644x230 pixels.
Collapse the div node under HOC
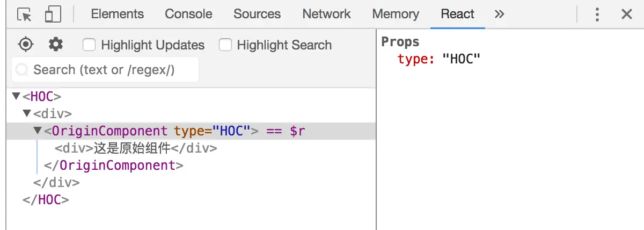pos(26,114)
